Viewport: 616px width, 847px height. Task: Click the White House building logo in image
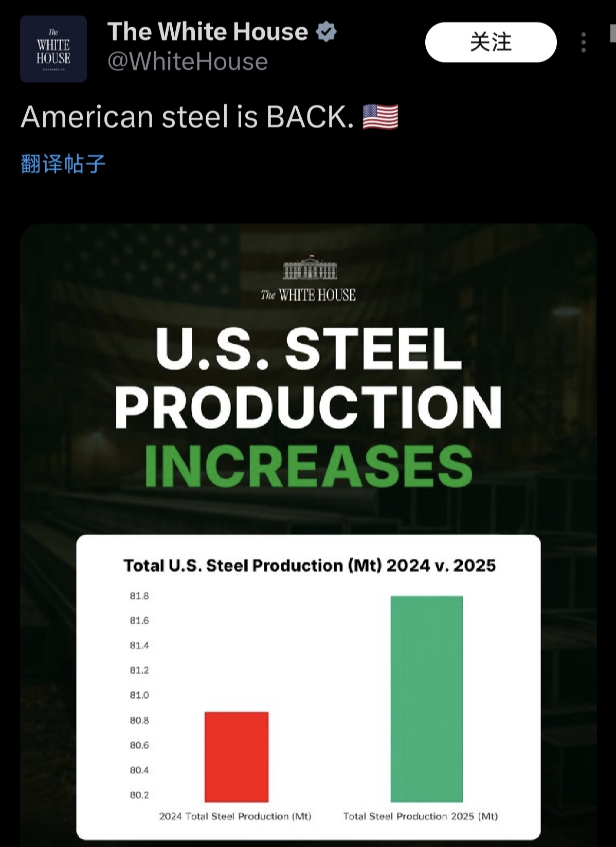[310, 268]
